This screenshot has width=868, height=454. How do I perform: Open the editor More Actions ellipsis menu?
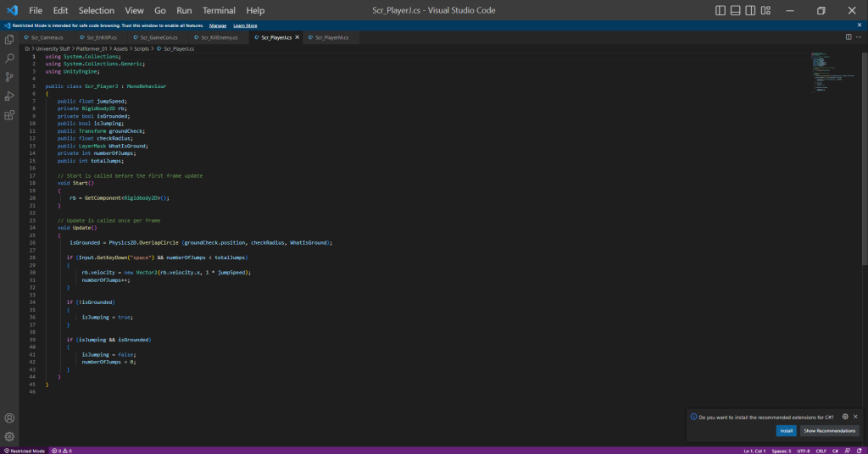860,37
